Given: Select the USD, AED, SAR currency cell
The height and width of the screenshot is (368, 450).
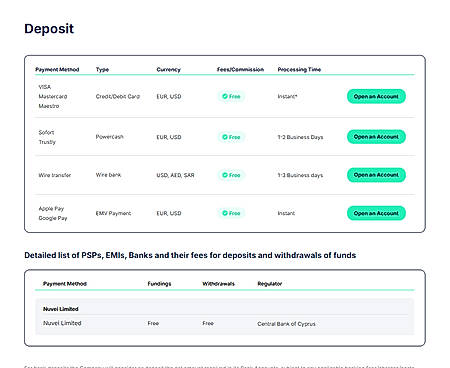Looking at the screenshot, I should 175,175.
